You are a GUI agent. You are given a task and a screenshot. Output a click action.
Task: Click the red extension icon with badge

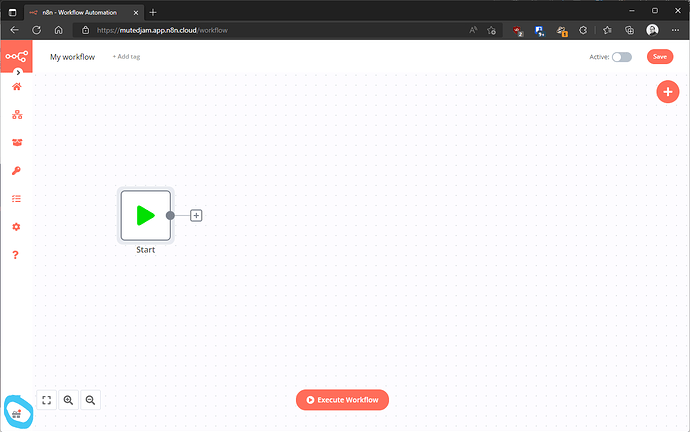[518, 30]
